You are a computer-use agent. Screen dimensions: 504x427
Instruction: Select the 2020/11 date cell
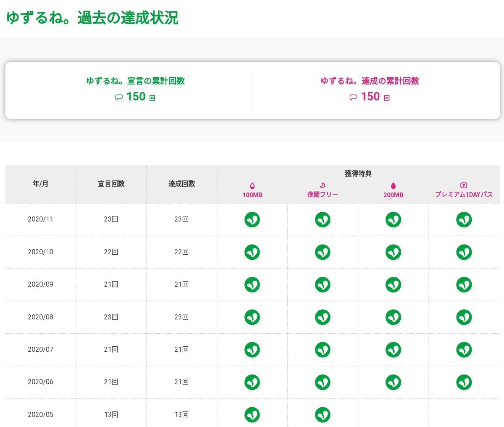tap(41, 219)
